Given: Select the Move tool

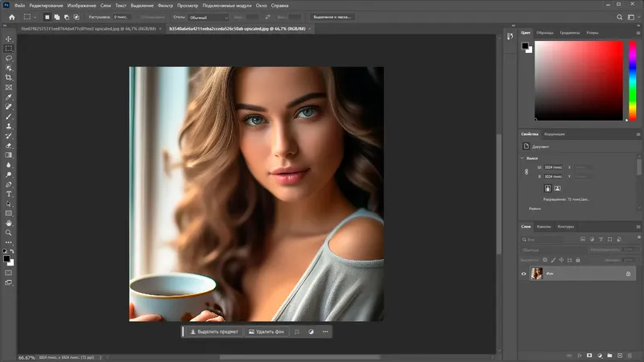Looking at the screenshot, I should click(9, 39).
